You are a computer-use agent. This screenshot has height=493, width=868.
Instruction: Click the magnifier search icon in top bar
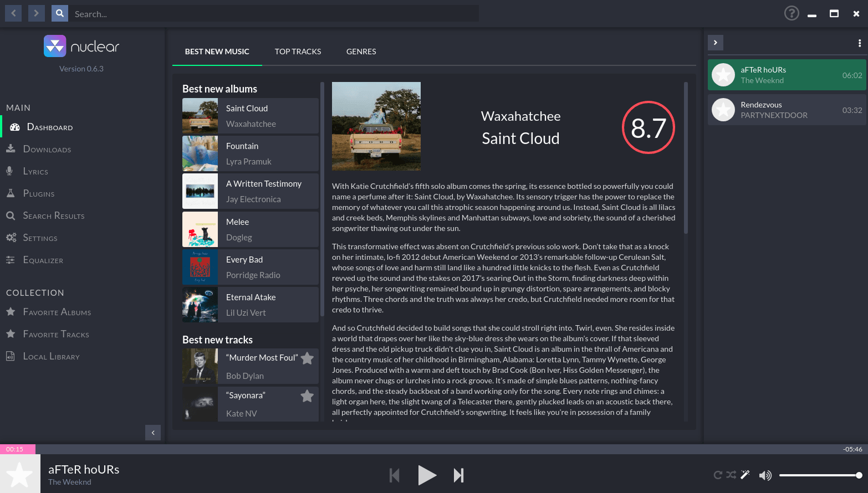[x=60, y=13]
